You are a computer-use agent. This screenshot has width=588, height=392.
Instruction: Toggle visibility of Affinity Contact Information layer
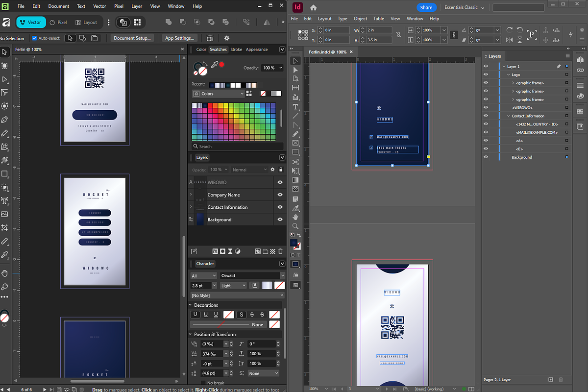[280, 207]
